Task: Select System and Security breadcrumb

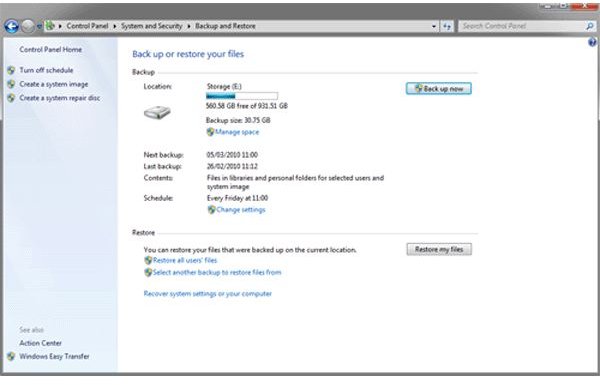Action: click(152, 26)
